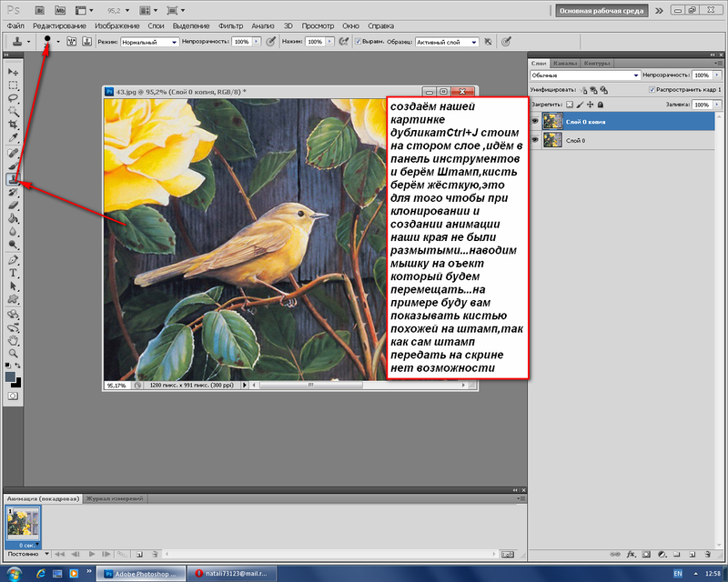
Task: Select the Zoom magnifier tool
Action: click(x=13, y=352)
